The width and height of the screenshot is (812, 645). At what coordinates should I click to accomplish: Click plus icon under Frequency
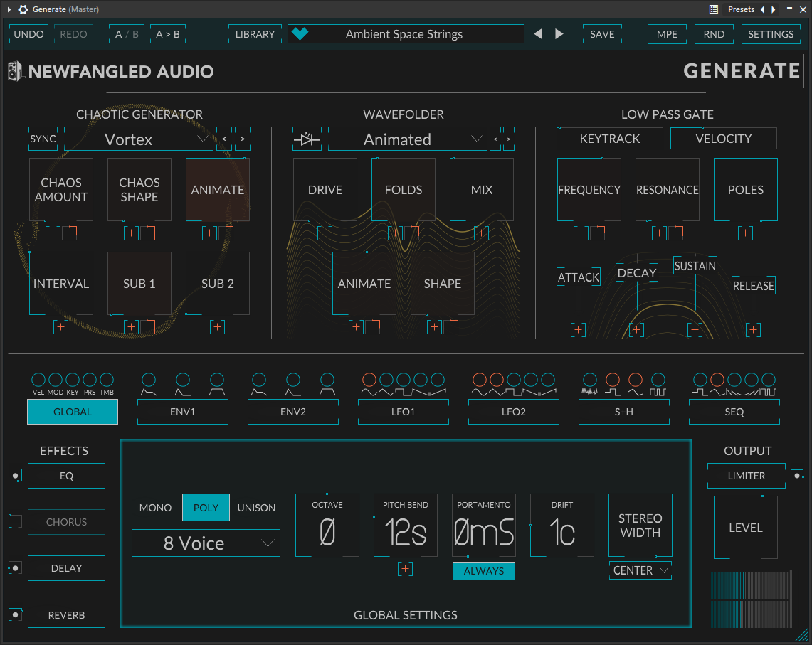tap(581, 233)
